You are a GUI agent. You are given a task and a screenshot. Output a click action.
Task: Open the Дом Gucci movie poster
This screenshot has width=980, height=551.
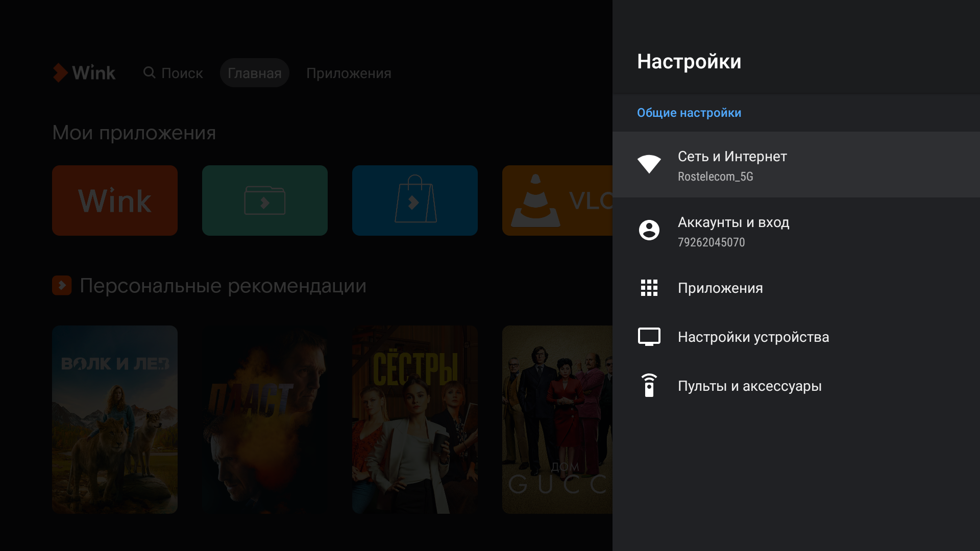(556, 419)
